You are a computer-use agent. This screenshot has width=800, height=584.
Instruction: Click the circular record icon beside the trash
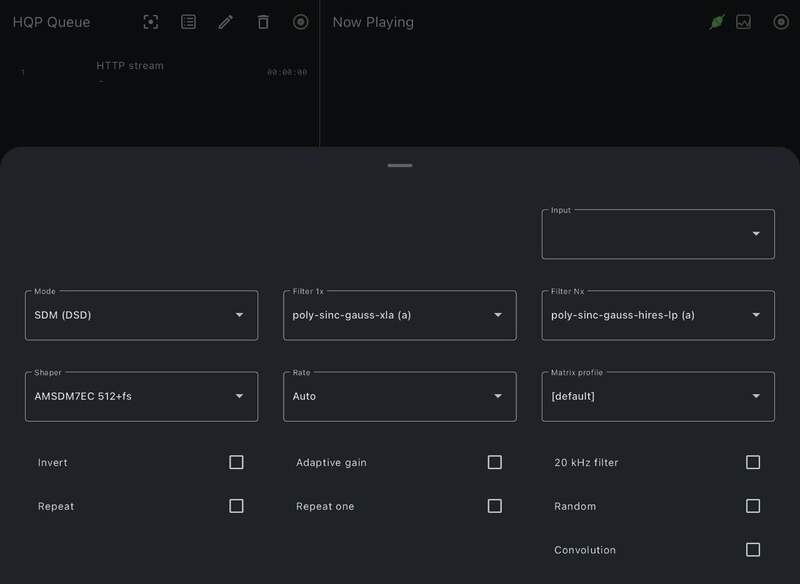click(300, 22)
